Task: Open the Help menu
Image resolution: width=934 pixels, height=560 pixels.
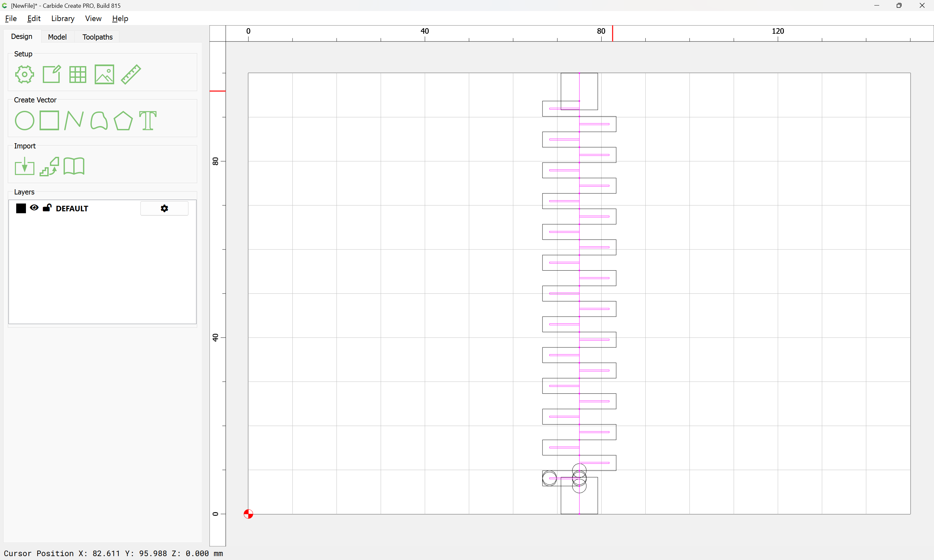Action: (x=120, y=18)
